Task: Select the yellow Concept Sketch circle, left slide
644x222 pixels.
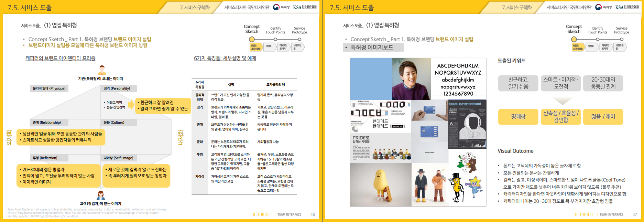Action: pyautogui.click(x=252, y=39)
